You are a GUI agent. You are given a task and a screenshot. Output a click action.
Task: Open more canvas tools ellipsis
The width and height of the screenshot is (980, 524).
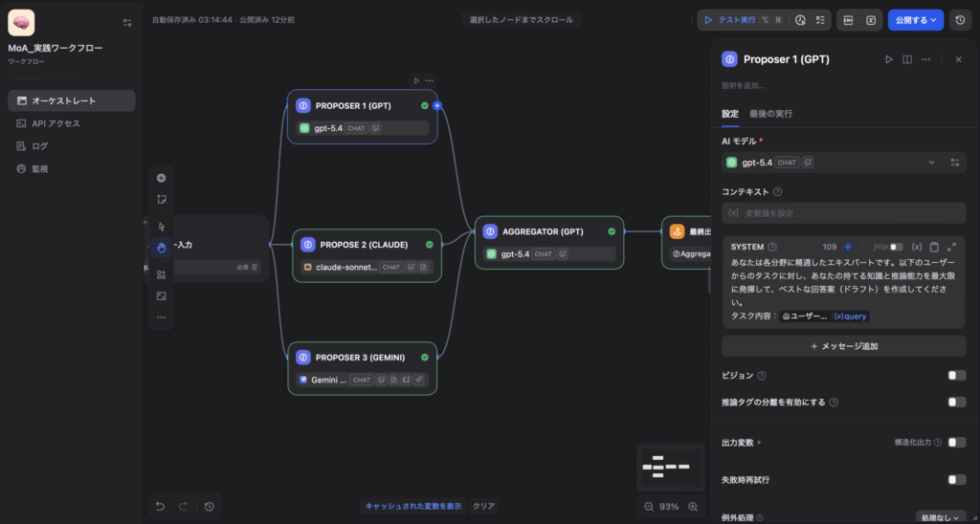click(161, 317)
